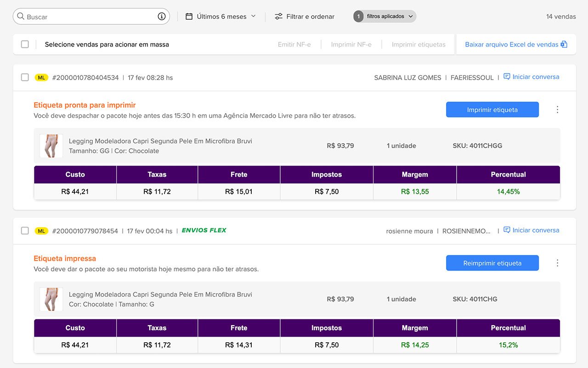Toggle the select-all sales checkbox
The height and width of the screenshot is (368, 588).
[25, 45]
